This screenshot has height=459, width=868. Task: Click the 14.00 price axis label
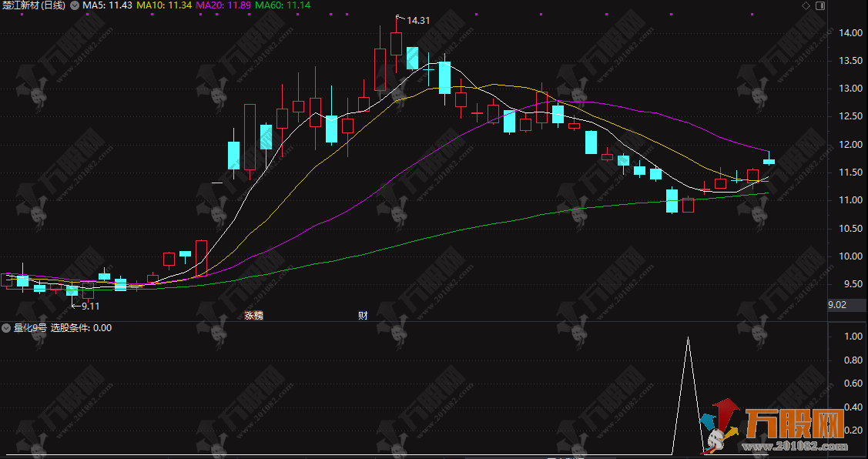coord(850,33)
